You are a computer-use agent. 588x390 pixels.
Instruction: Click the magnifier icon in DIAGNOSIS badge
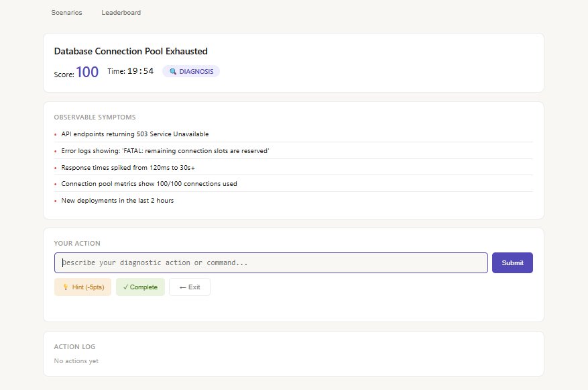[x=173, y=71]
